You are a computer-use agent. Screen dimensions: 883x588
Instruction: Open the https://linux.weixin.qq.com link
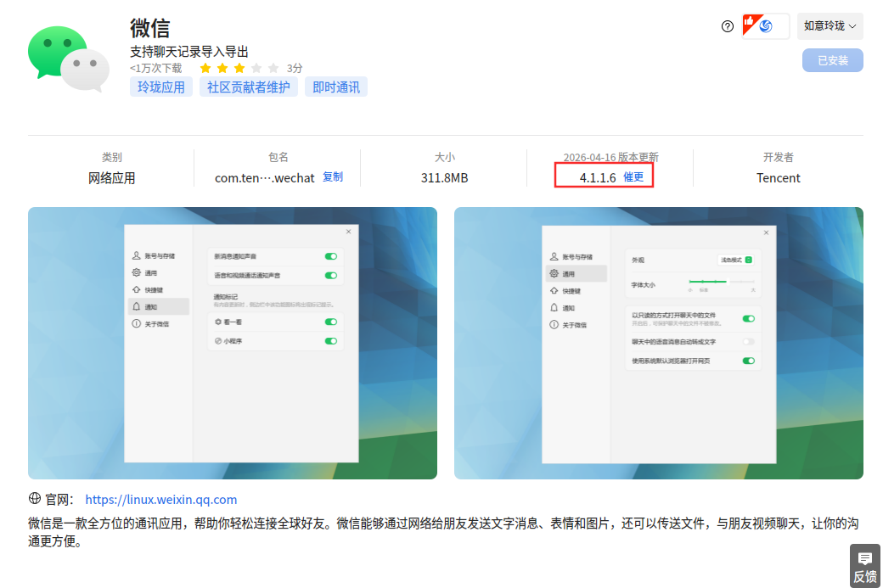pos(161,499)
